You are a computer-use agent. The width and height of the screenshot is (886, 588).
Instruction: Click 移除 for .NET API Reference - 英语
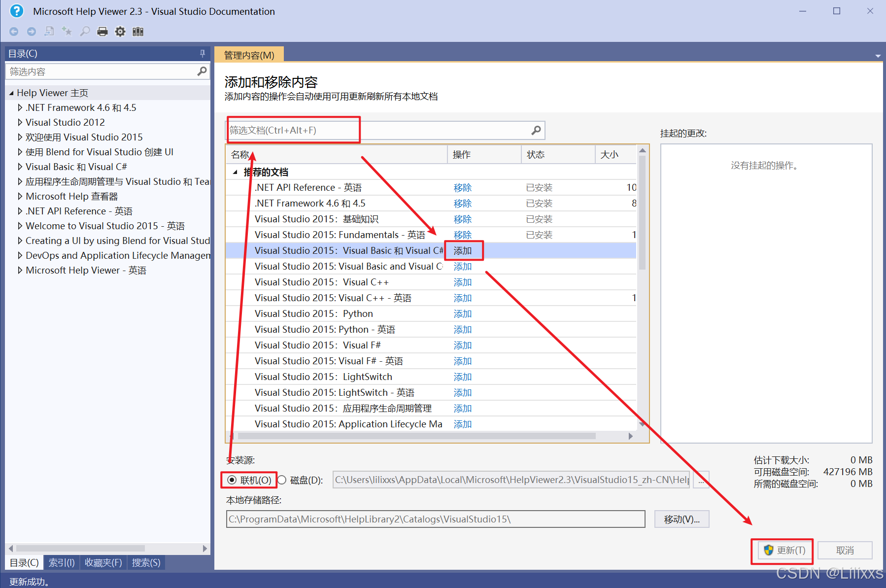(463, 187)
